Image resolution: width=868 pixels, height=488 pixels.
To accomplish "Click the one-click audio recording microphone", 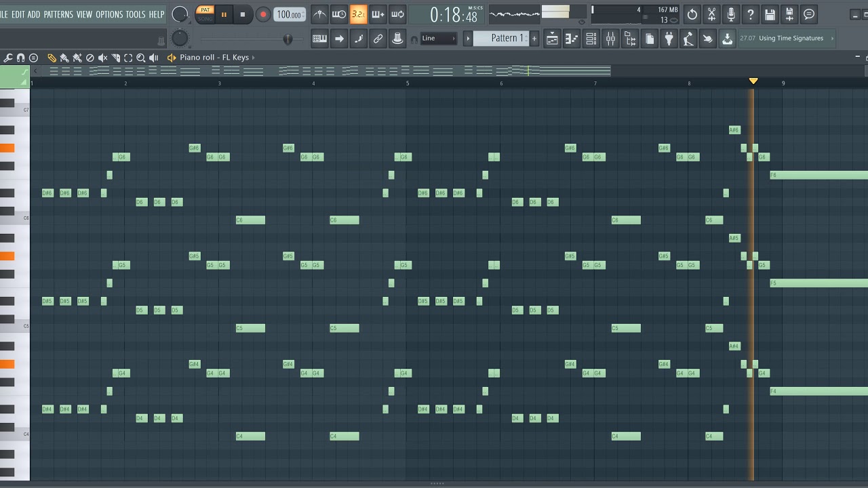I will (731, 14).
